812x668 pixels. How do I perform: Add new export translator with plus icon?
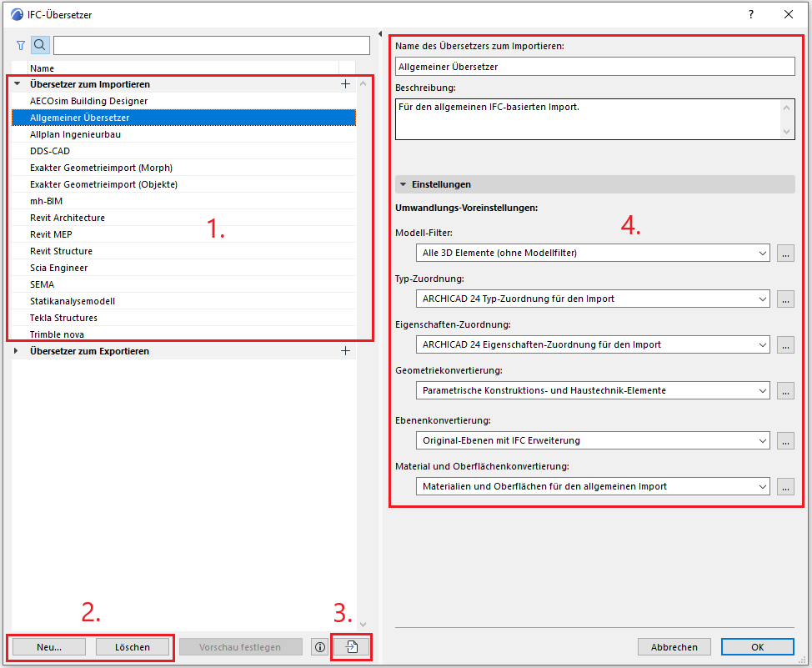tap(346, 351)
